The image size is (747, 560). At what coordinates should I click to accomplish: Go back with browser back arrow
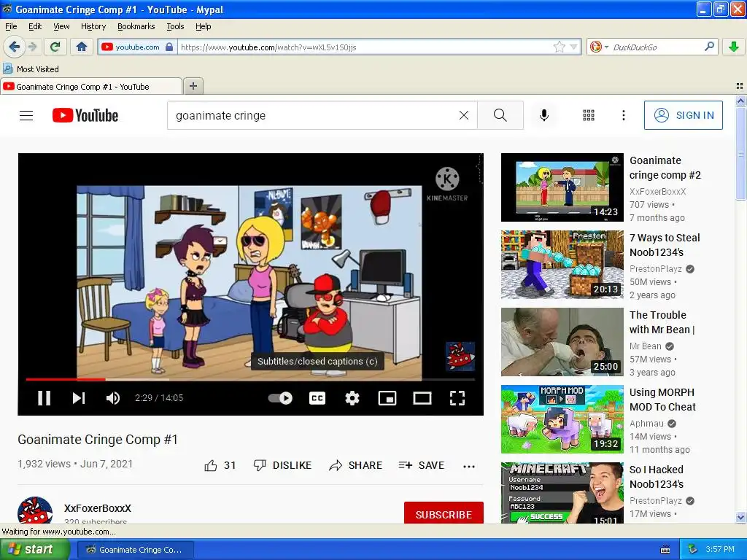pyautogui.click(x=15, y=47)
